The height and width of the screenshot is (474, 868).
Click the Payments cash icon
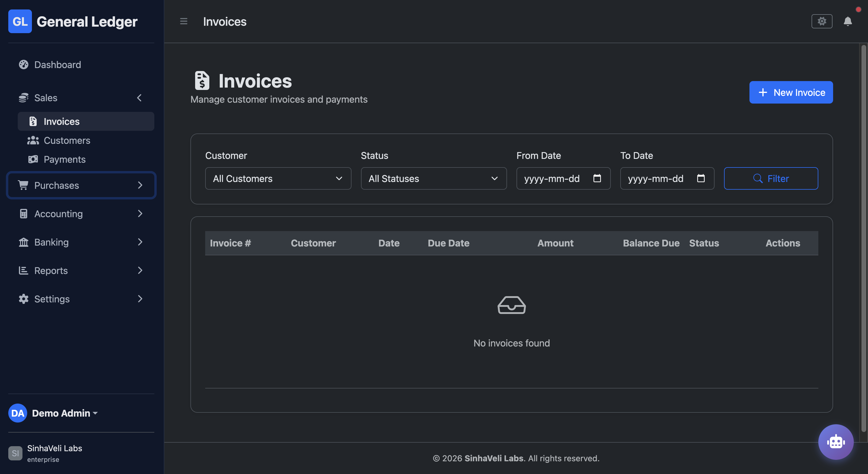[x=33, y=159]
